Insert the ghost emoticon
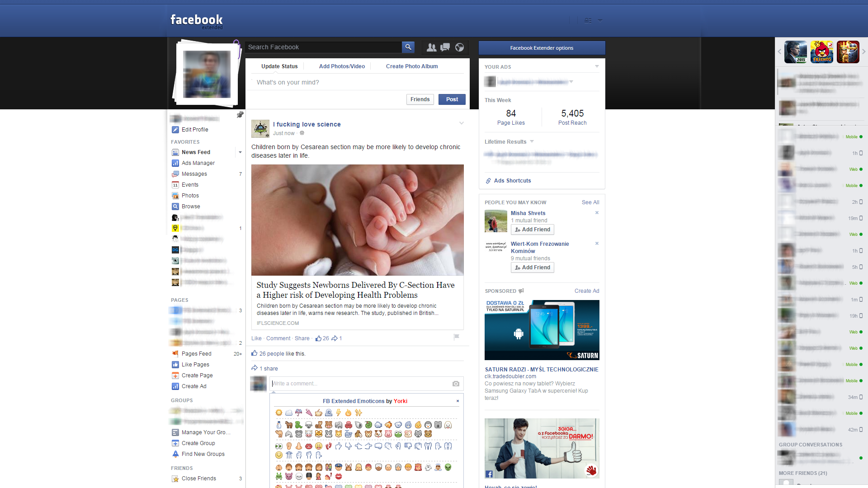 click(x=428, y=467)
